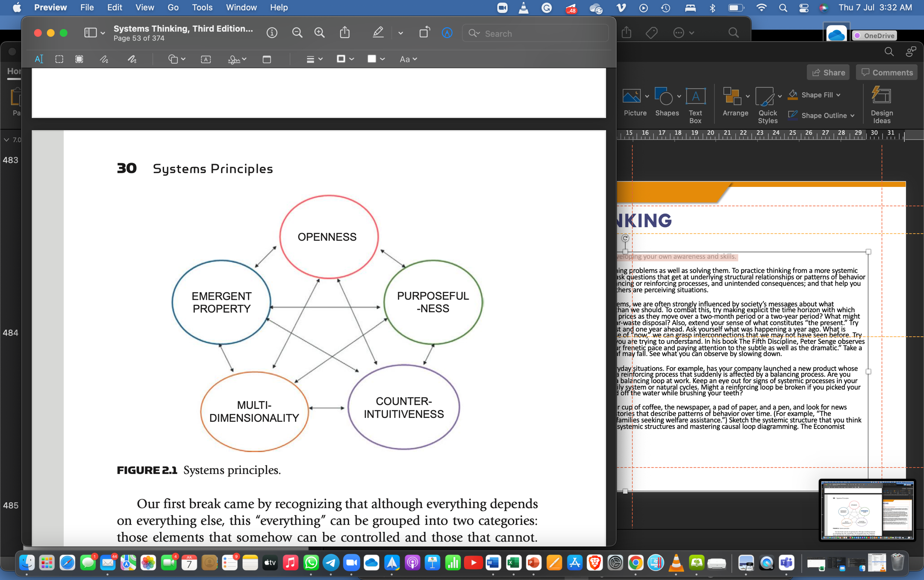Open the File menu
The width and height of the screenshot is (924, 580).
[x=87, y=7]
